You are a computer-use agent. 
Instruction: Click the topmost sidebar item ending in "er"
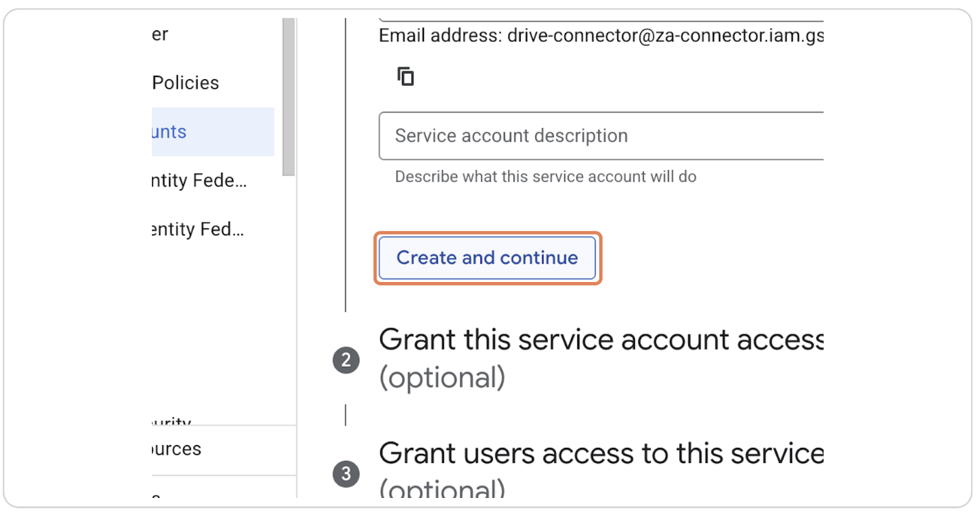pos(159,34)
